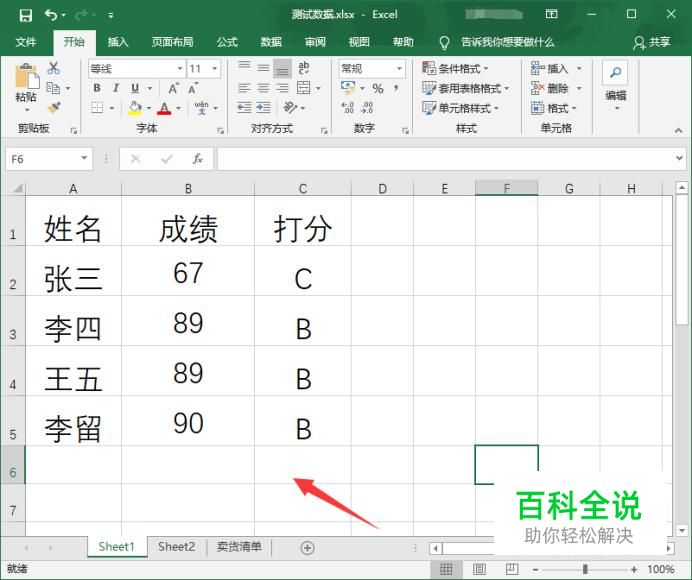Enable top vertical alignment
Viewport: 692px width, 580px height.
244,68
